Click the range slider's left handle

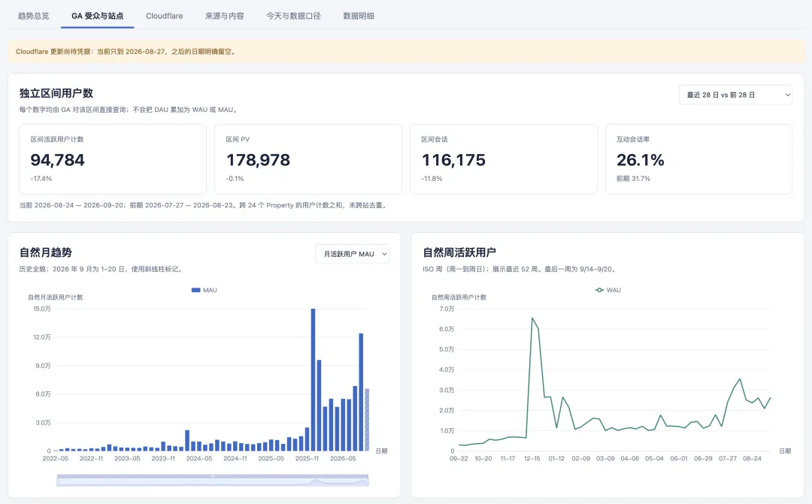(57, 481)
